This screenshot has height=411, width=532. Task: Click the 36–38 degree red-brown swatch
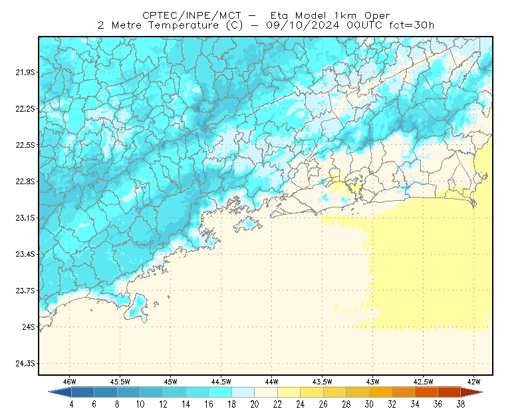point(450,392)
